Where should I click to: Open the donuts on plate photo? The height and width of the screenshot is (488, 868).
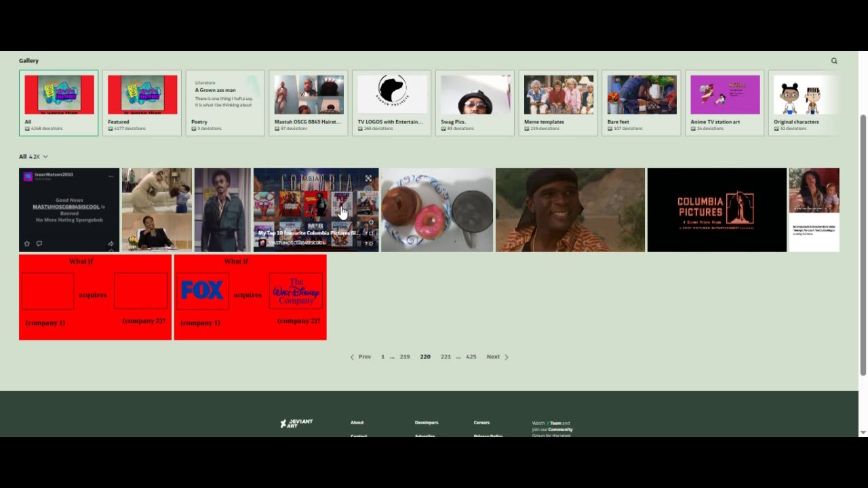tap(437, 210)
